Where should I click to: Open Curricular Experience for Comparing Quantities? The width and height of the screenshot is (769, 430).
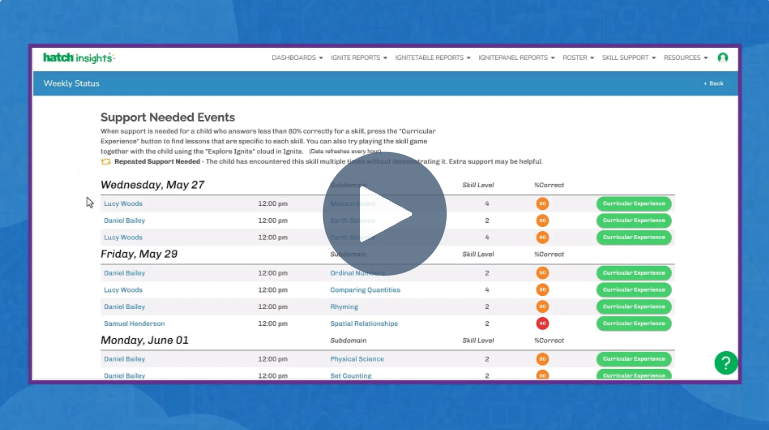(x=634, y=290)
